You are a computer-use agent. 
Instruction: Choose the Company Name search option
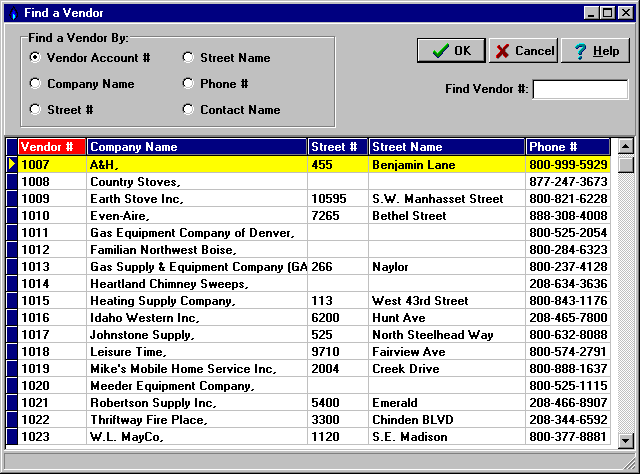pos(36,84)
